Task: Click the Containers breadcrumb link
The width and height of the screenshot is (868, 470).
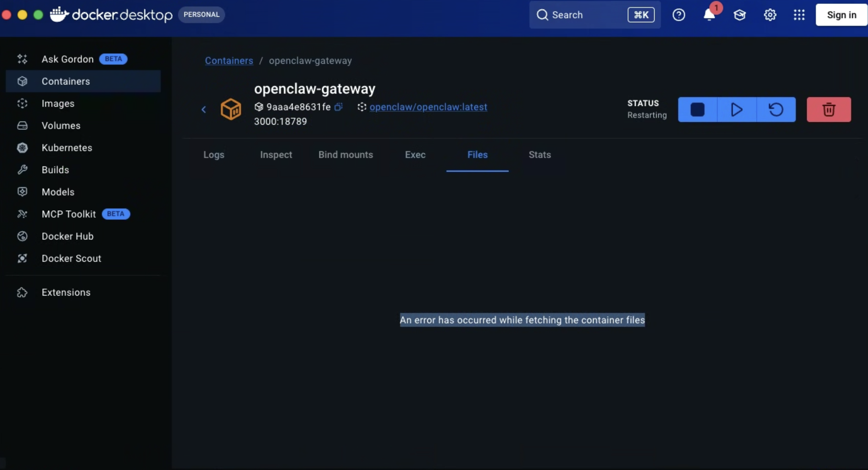Action: [x=229, y=61]
